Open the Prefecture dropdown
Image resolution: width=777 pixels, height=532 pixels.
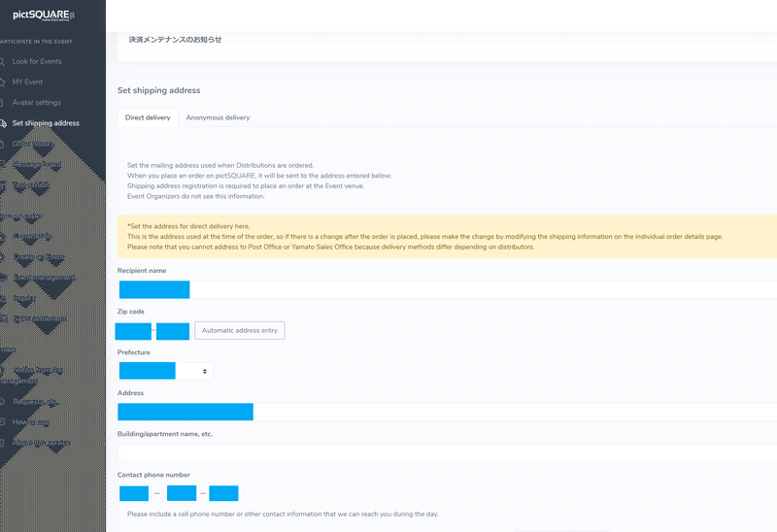165,371
